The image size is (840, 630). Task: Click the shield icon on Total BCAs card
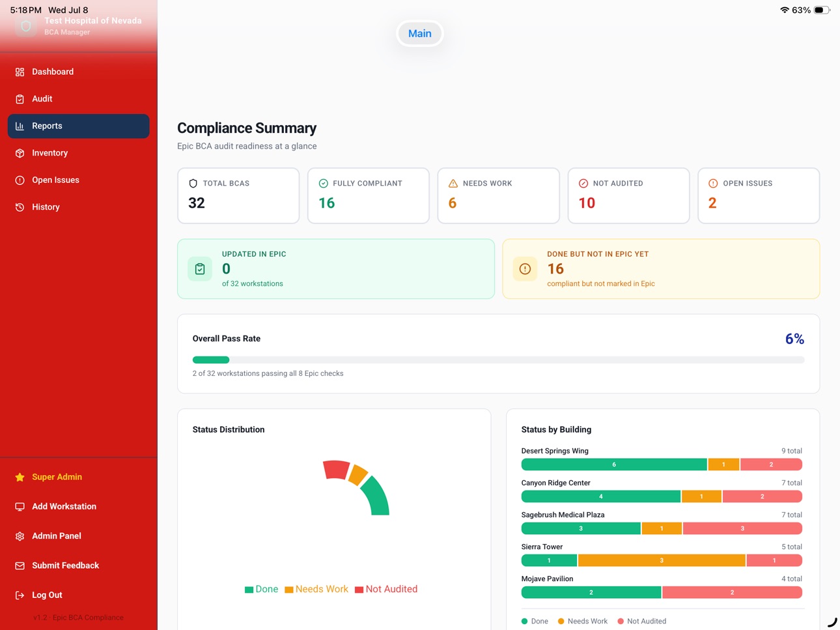(193, 184)
